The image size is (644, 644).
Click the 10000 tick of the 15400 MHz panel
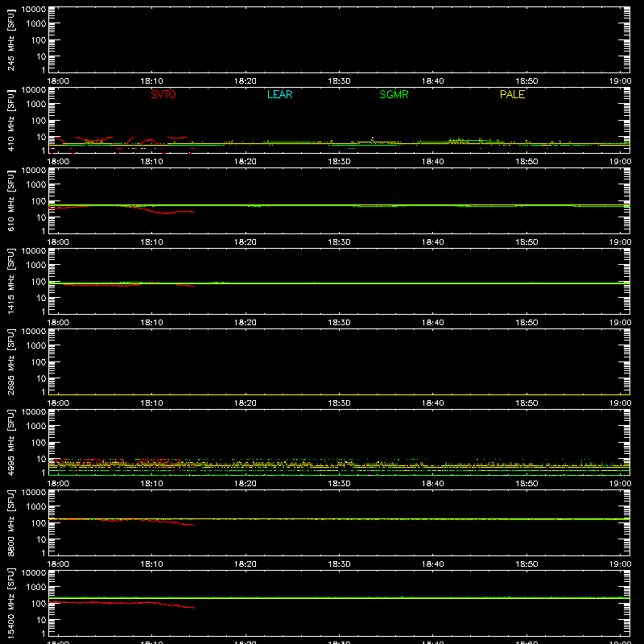[34, 573]
